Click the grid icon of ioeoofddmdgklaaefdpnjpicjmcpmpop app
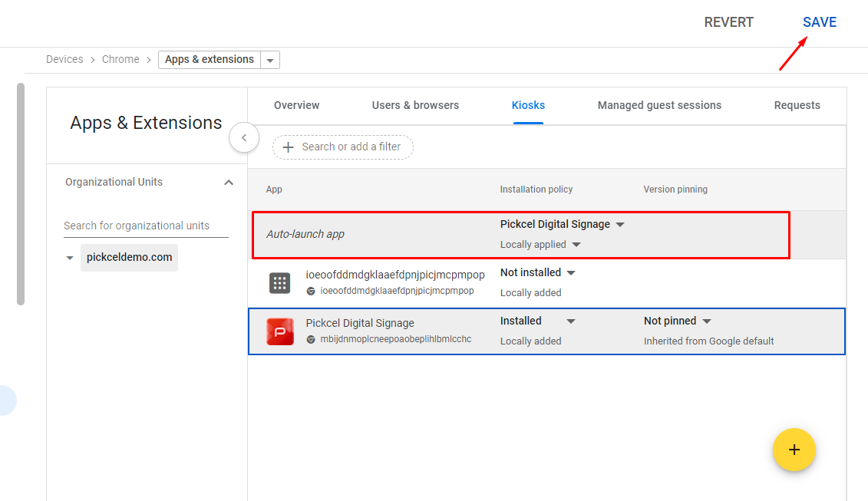This screenshot has height=501, width=868. tap(279, 283)
